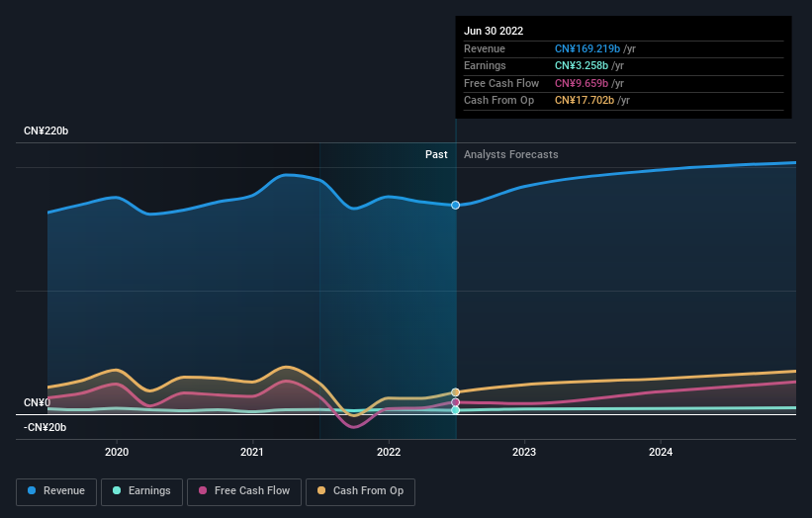Click the CN¥3.258b earnings value

pos(582,65)
